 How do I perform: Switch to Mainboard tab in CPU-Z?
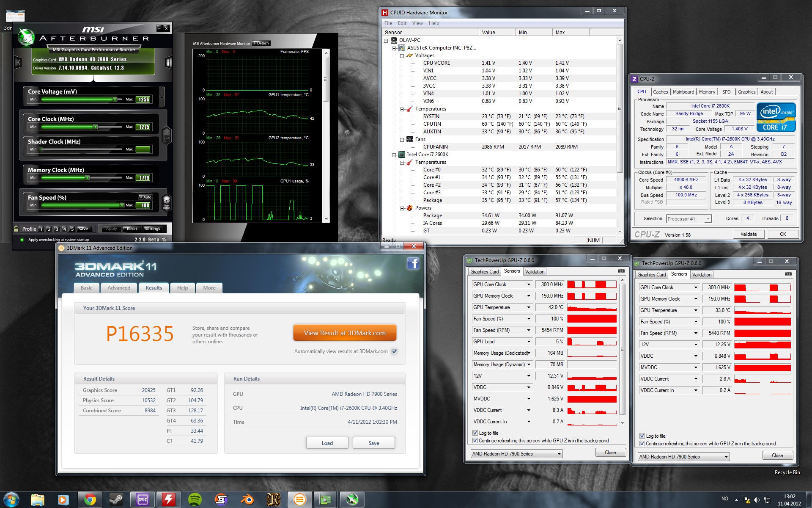(x=683, y=92)
